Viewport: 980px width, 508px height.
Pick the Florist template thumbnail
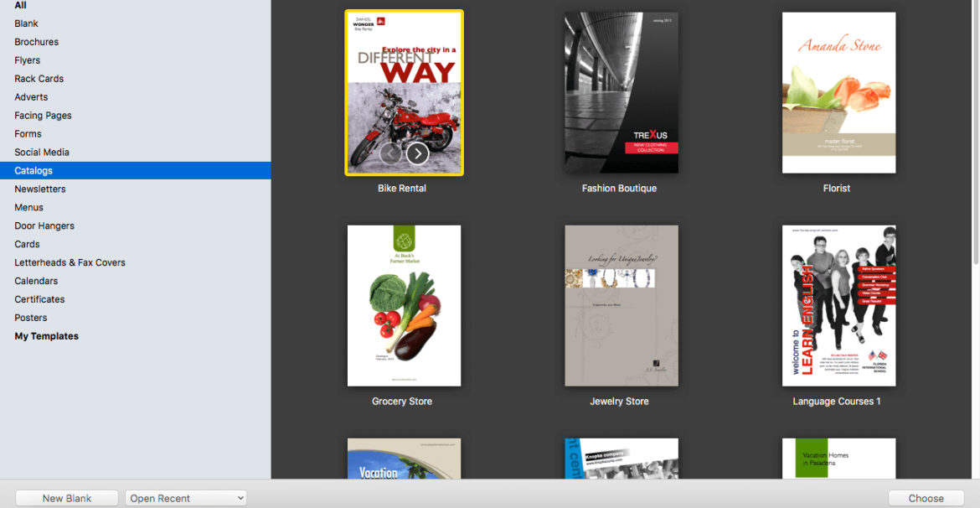pos(838,92)
